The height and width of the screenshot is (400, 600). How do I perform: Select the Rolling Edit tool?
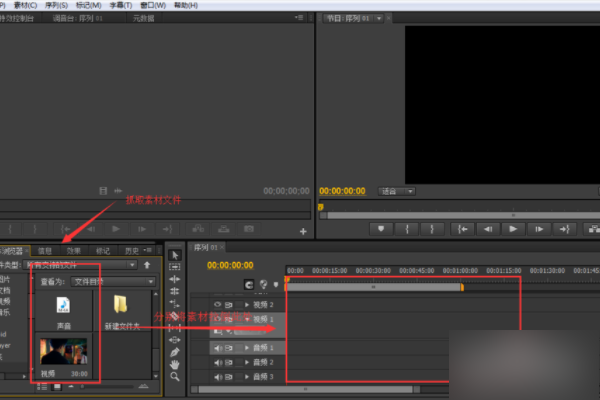coord(175,291)
